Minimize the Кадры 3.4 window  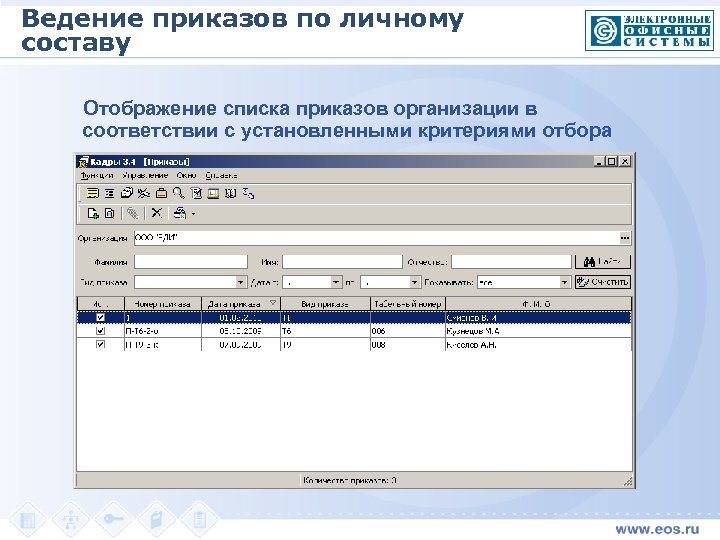[599, 161]
